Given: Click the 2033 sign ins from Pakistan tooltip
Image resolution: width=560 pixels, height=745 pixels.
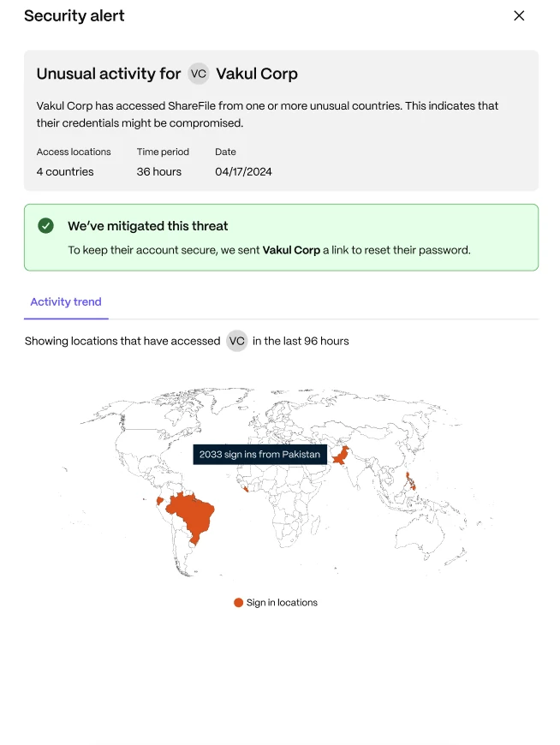Looking at the screenshot, I should click(x=259, y=454).
